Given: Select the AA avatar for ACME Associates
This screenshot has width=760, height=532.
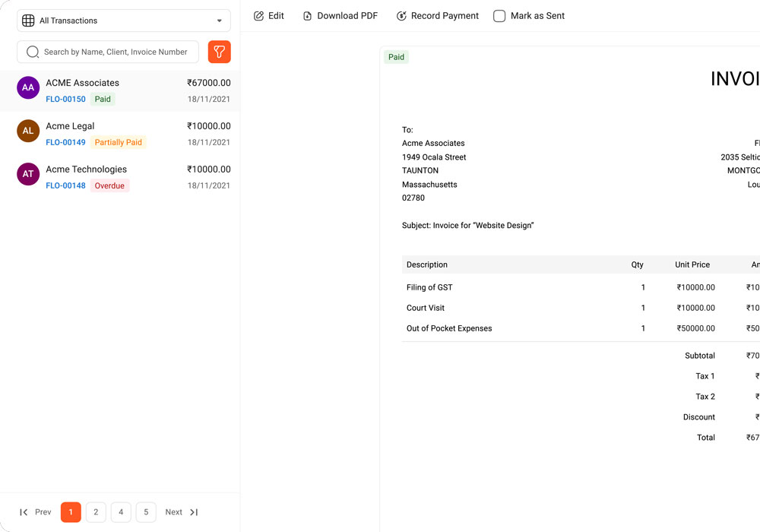Looking at the screenshot, I should 28,87.
